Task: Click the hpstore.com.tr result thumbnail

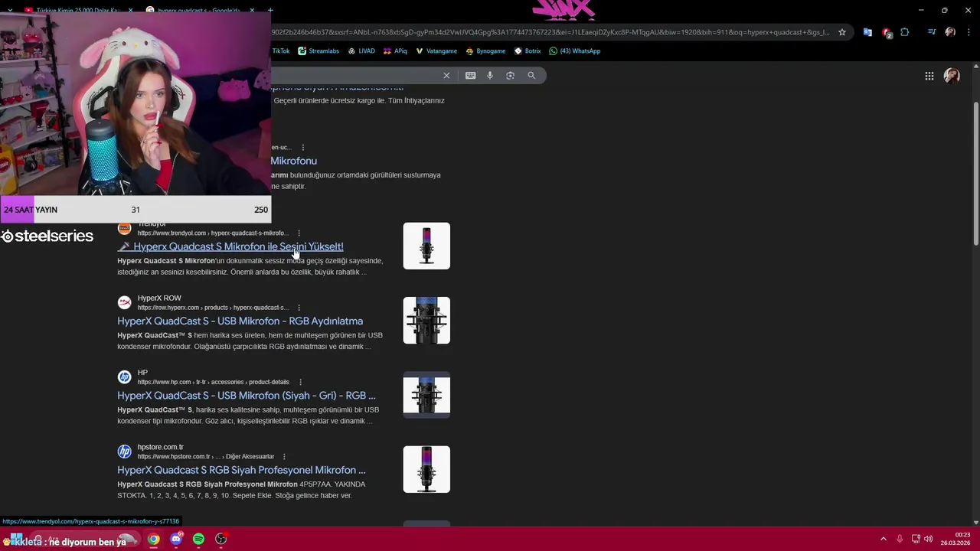Action: pyautogui.click(x=426, y=469)
